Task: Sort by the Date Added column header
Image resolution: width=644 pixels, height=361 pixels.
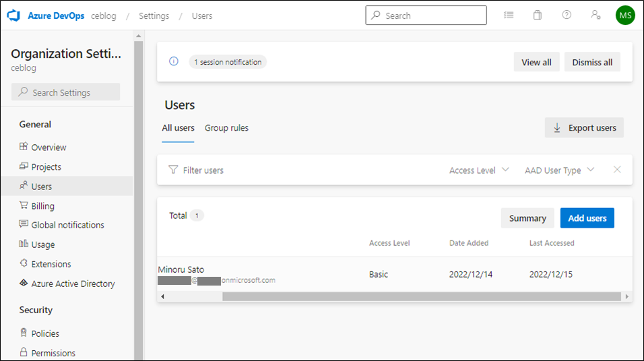Action: click(469, 243)
